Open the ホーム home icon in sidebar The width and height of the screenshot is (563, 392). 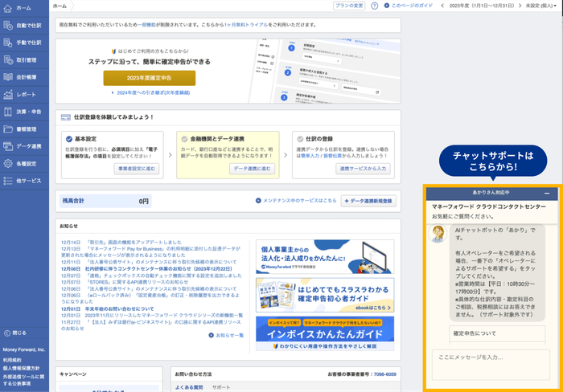click(x=7, y=7)
